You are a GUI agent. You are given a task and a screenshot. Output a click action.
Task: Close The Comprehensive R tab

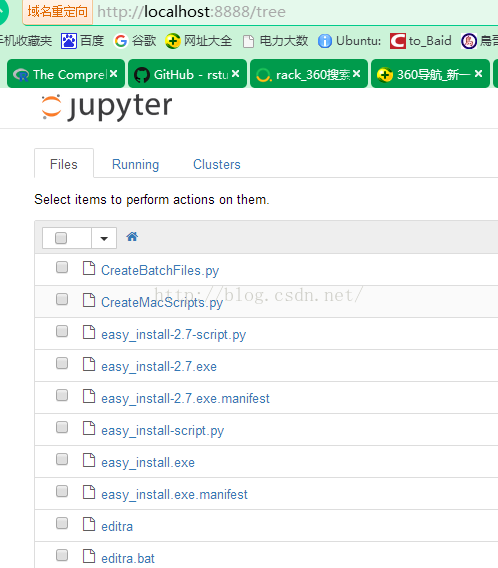tap(114, 74)
